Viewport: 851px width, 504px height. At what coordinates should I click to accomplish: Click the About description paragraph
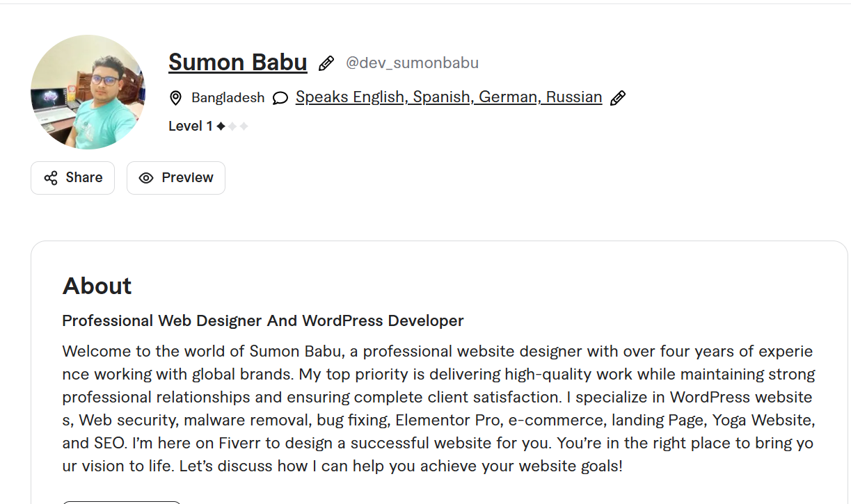point(438,409)
